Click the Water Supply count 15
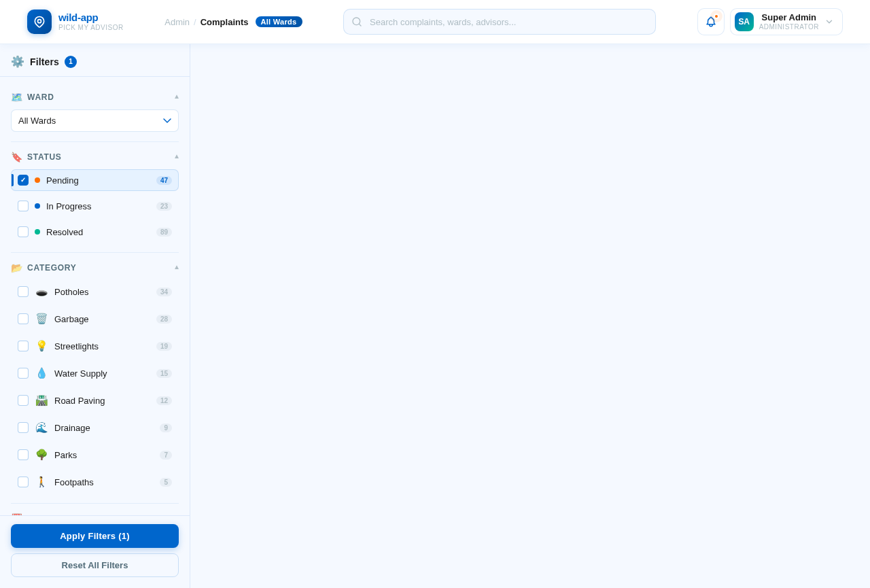The width and height of the screenshot is (870, 588). click(164, 373)
